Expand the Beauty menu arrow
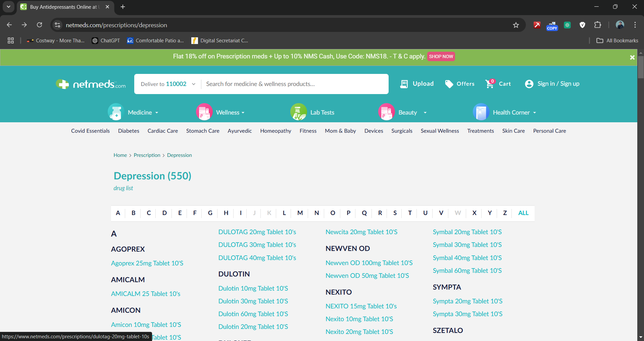 pos(425,113)
